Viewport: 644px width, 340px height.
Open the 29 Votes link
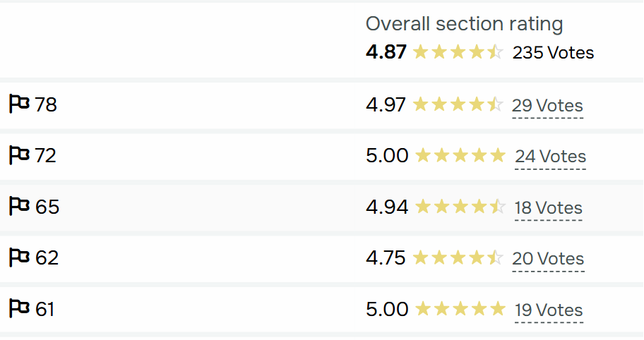pos(547,106)
